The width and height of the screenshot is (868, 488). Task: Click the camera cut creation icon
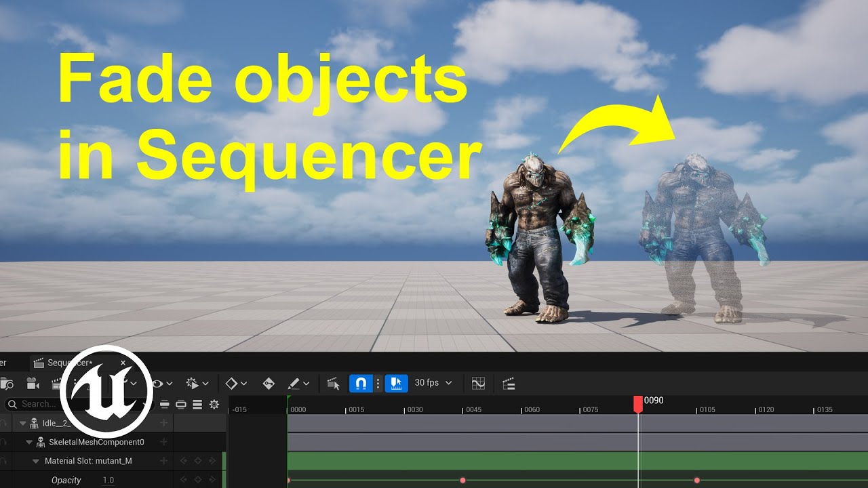(x=33, y=384)
